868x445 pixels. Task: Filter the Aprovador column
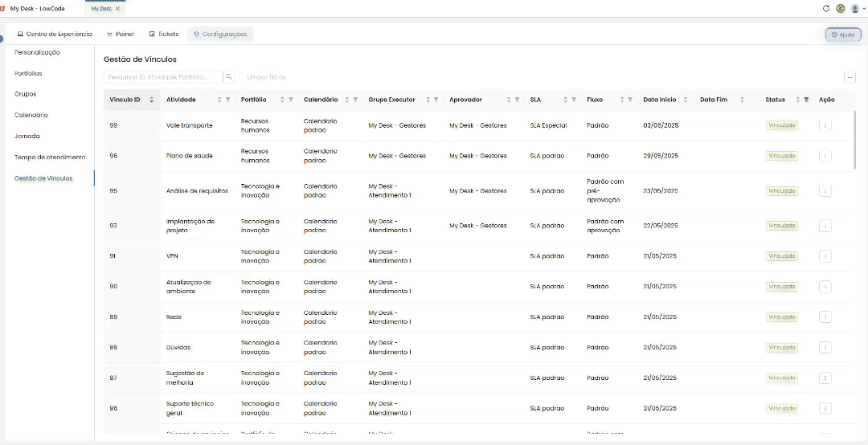click(517, 100)
